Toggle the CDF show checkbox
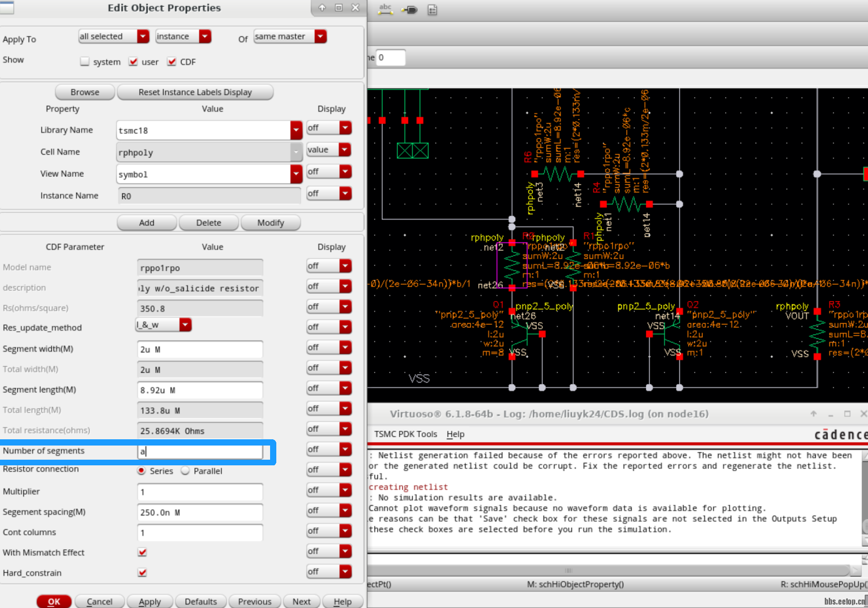 pos(172,62)
